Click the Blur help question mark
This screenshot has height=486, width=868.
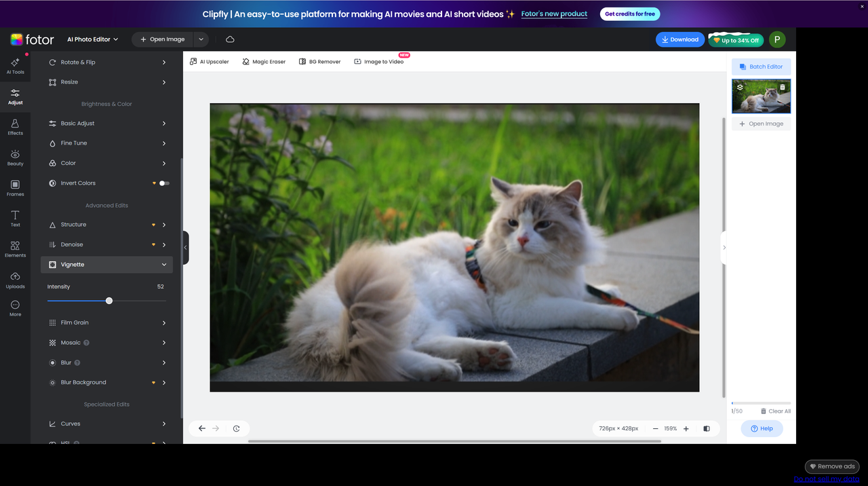77,362
